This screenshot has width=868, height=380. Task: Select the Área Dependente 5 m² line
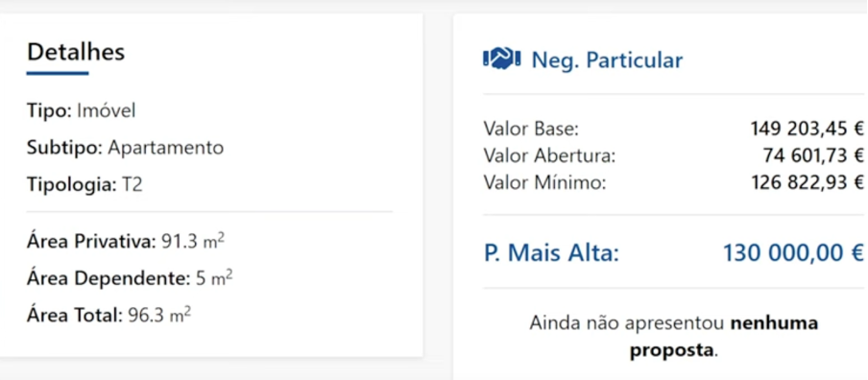point(130,278)
